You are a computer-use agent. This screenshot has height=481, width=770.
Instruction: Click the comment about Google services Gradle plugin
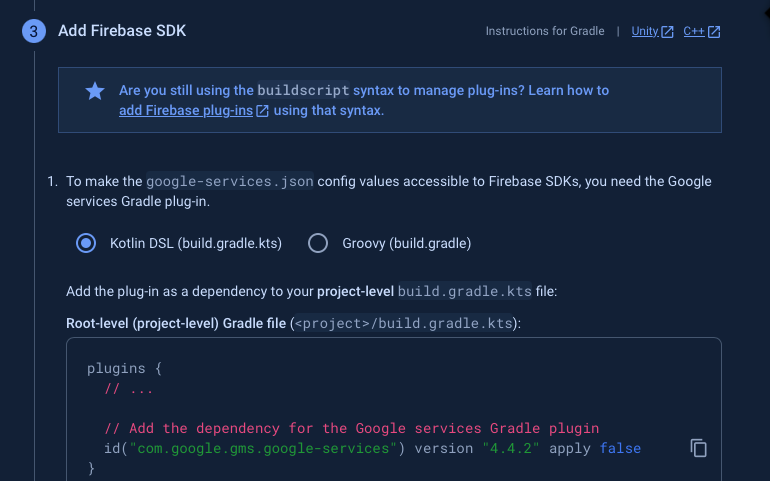[x=352, y=428]
